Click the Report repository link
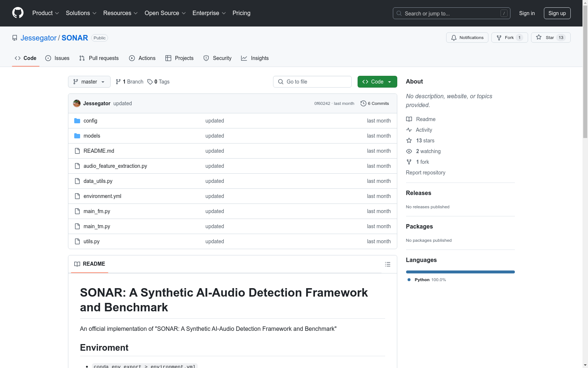Screen dimensions: 588x368 (426, 173)
